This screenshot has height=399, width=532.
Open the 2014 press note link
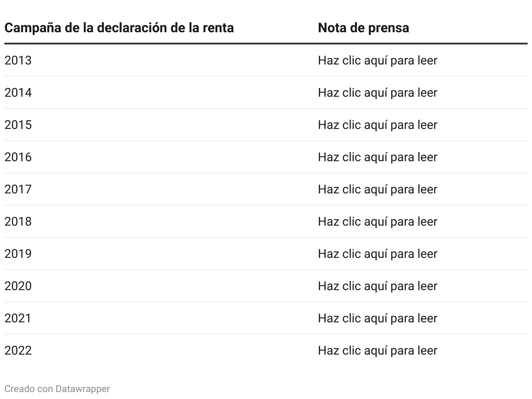point(377,93)
